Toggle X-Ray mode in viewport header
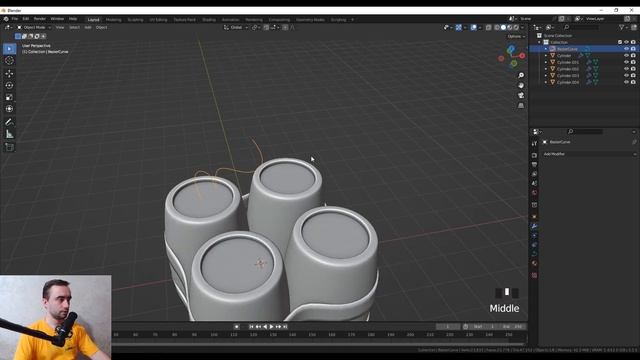Viewport: 640px width, 360px height. click(489, 27)
